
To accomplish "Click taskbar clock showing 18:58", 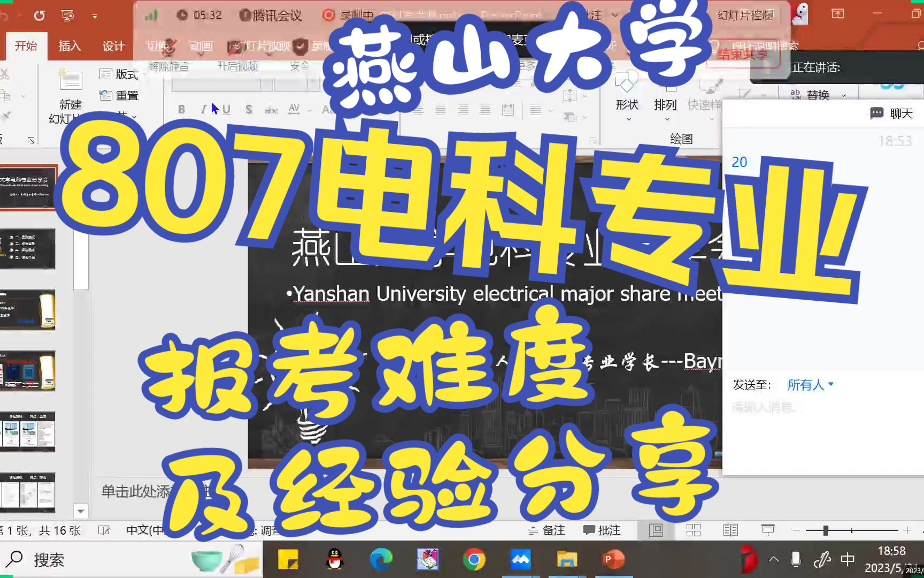I will point(892,551).
